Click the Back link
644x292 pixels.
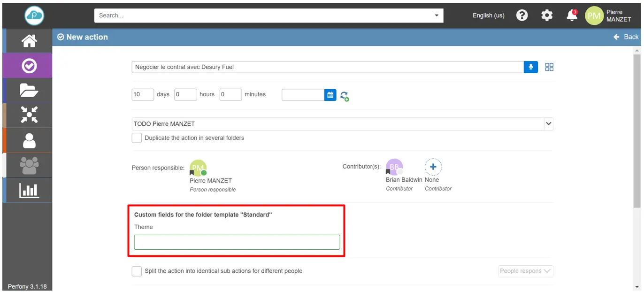coord(626,37)
